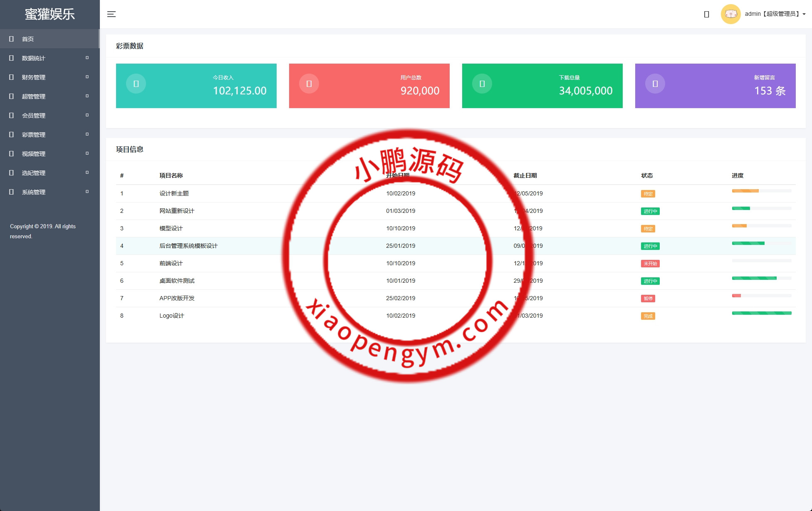812x511 pixels.
Task: Click the 进行中 status badge for 网站重新设计
Action: [x=650, y=211]
